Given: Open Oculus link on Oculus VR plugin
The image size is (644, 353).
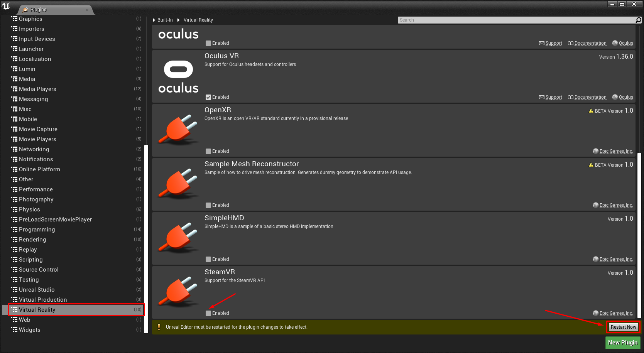Looking at the screenshot, I should click(626, 97).
